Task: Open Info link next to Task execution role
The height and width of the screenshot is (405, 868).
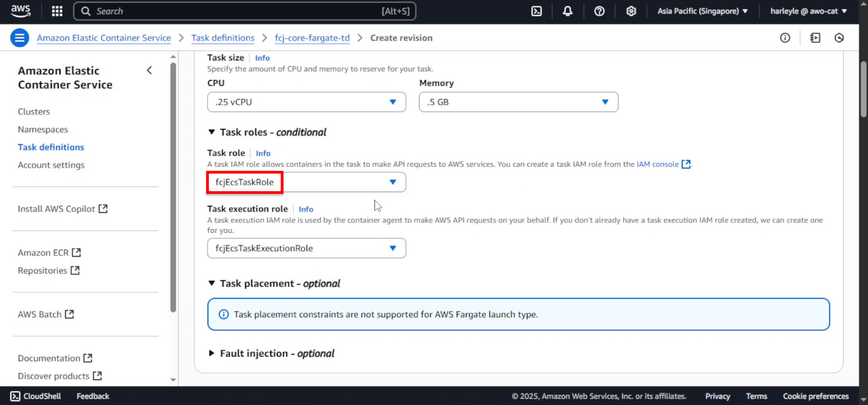Action: 306,209
